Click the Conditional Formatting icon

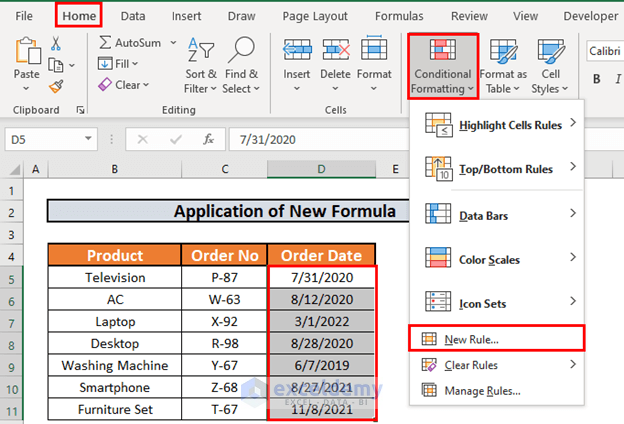point(443,50)
